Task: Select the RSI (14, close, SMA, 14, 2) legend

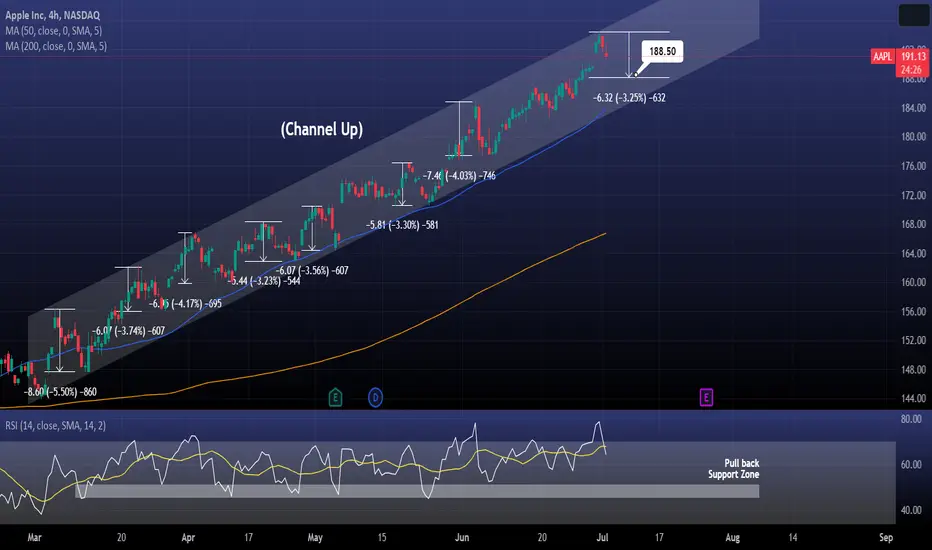Action: tap(55, 426)
